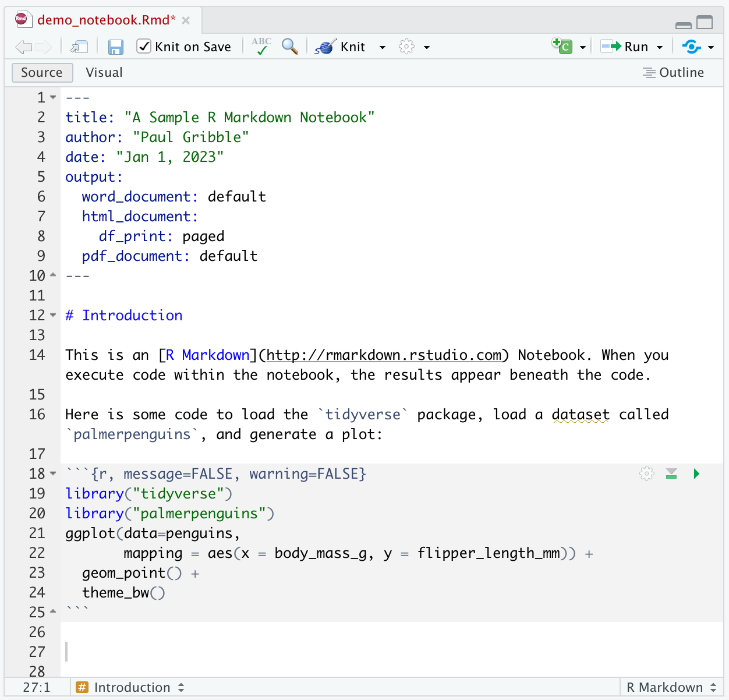Click the Knit button
Viewport: 729px width, 700px height.
pyautogui.click(x=341, y=47)
